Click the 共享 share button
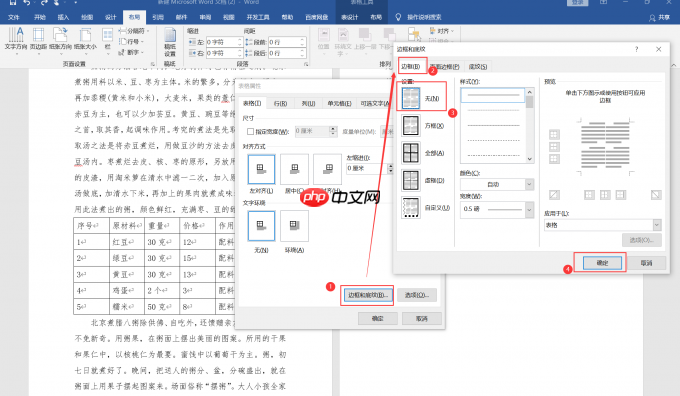Image resolution: width=680 pixels, height=396 pixels. coord(660,17)
